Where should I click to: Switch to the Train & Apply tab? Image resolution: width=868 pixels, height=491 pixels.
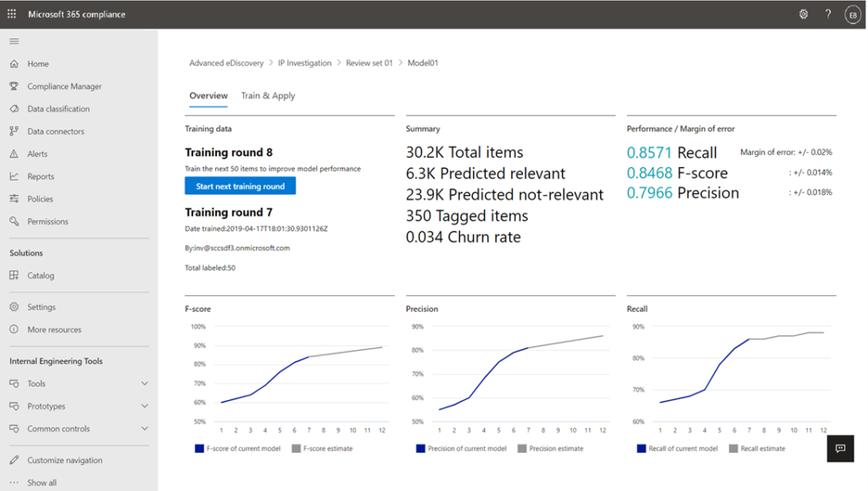coord(268,96)
